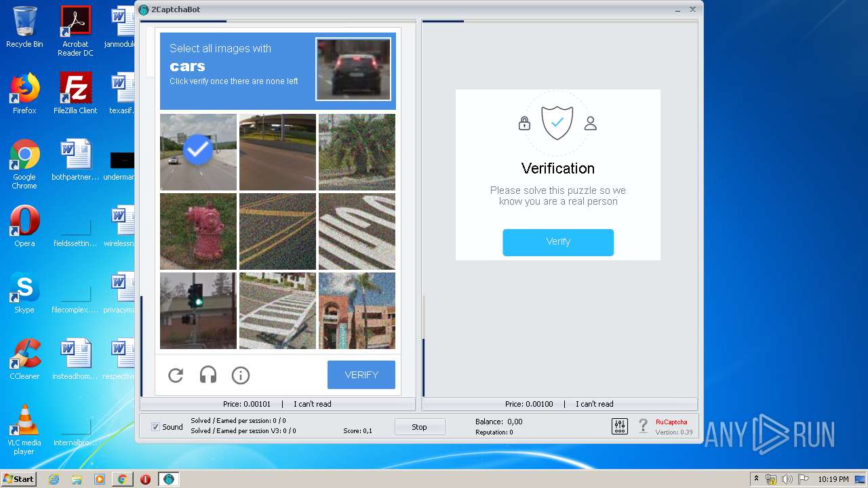Switch to the audio challenge headphones icon
Image resolution: width=868 pixels, height=488 pixels.
[208, 375]
